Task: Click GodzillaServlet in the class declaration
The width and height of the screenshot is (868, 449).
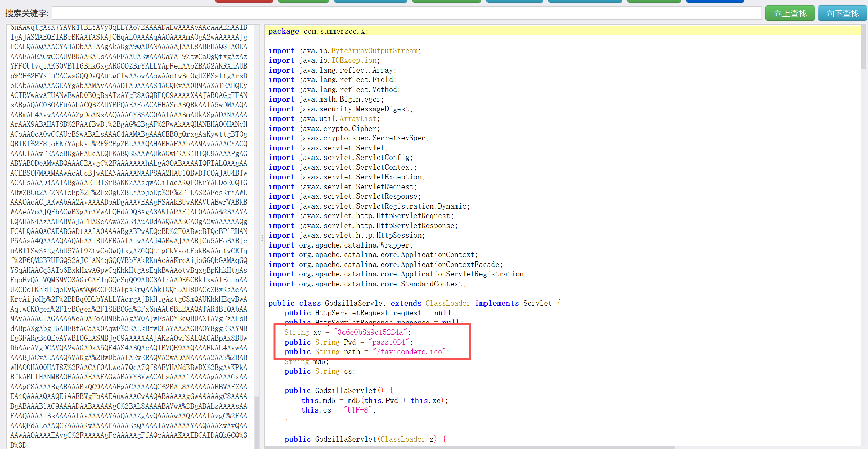Action: click(355, 303)
